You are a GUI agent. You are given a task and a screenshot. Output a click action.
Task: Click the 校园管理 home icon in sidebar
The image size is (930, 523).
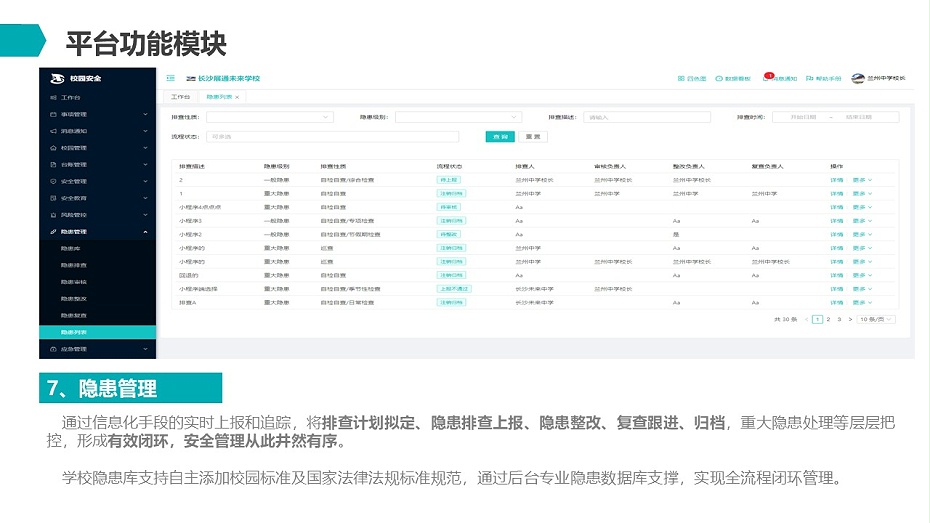tap(53, 148)
